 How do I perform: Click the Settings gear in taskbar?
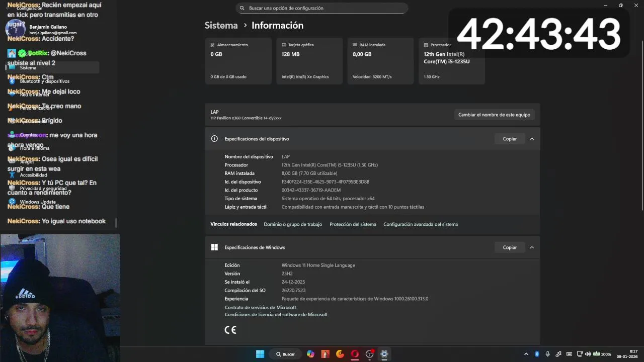pyautogui.click(x=384, y=354)
